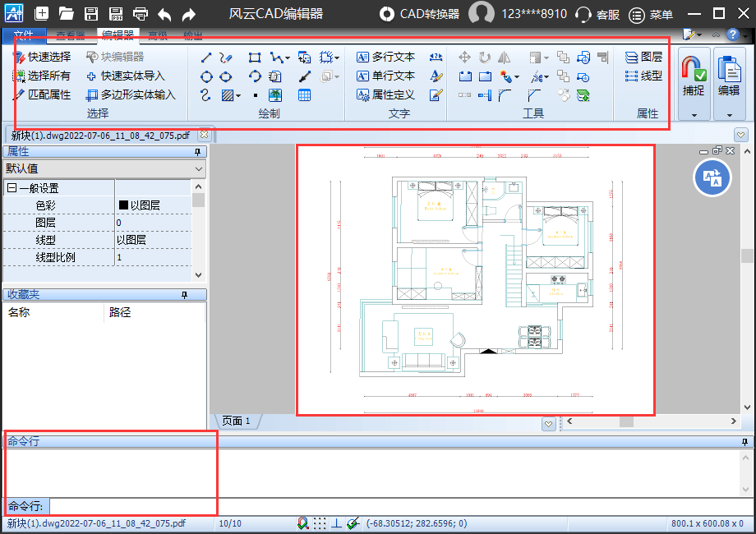
Task: Pin the 属性 properties panel
Action: (x=197, y=152)
